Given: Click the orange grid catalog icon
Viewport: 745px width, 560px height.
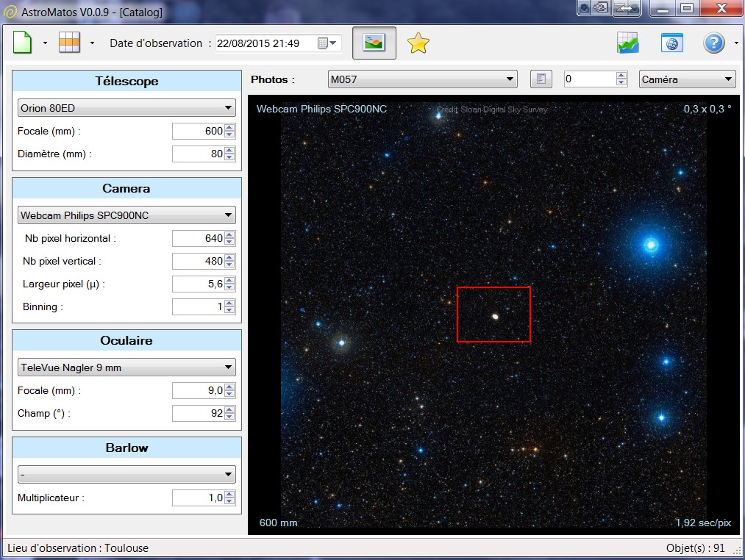Looking at the screenshot, I should (69, 43).
